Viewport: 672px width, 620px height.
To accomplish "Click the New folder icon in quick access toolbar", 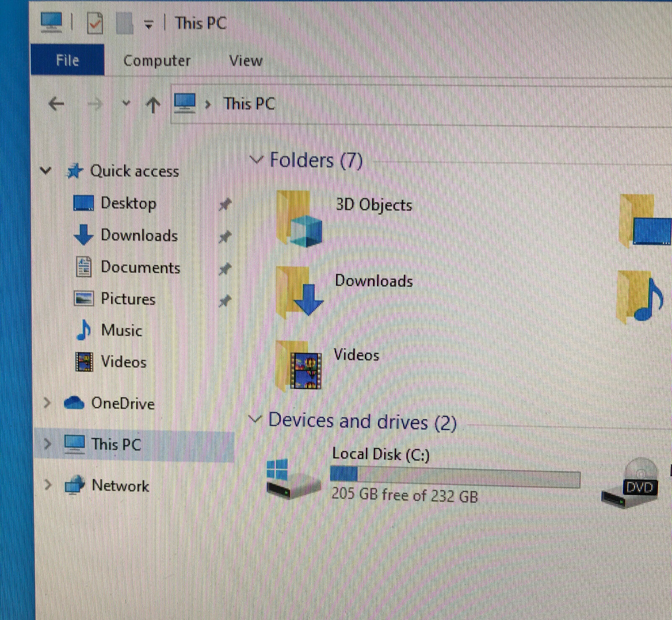I will (x=124, y=24).
